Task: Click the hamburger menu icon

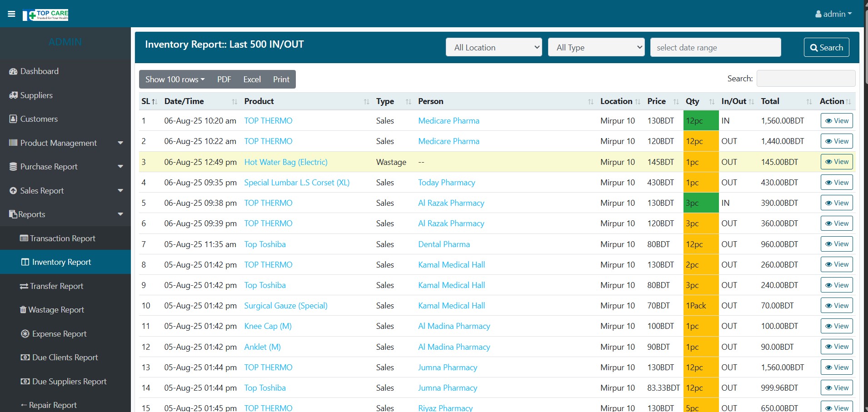Action: coord(11,14)
